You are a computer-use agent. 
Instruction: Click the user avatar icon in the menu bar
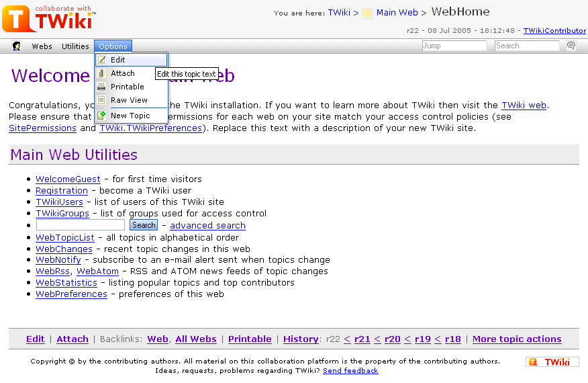pos(17,46)
